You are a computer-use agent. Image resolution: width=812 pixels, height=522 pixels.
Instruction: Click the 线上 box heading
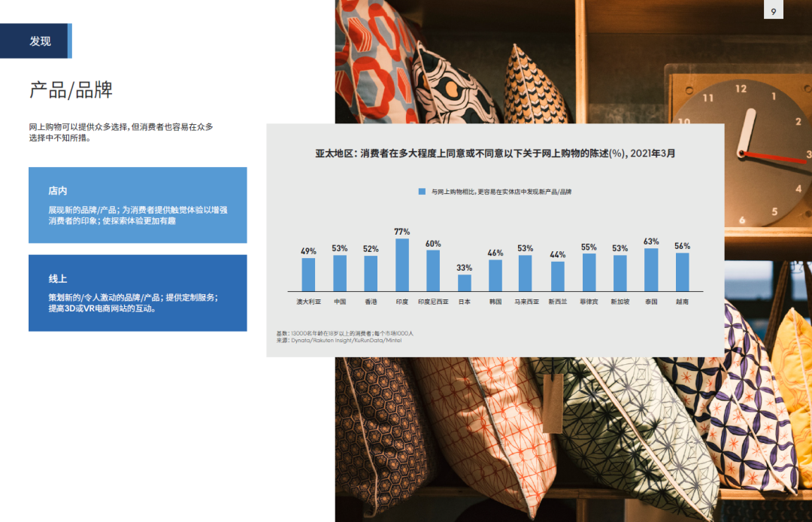pos(58,278)
